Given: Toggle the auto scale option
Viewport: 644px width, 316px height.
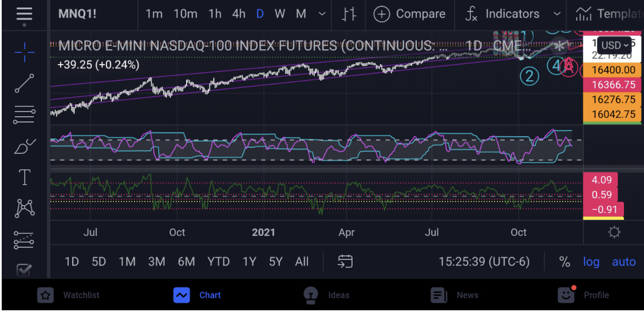Looking at the screenshot, I should pos(624,262).
